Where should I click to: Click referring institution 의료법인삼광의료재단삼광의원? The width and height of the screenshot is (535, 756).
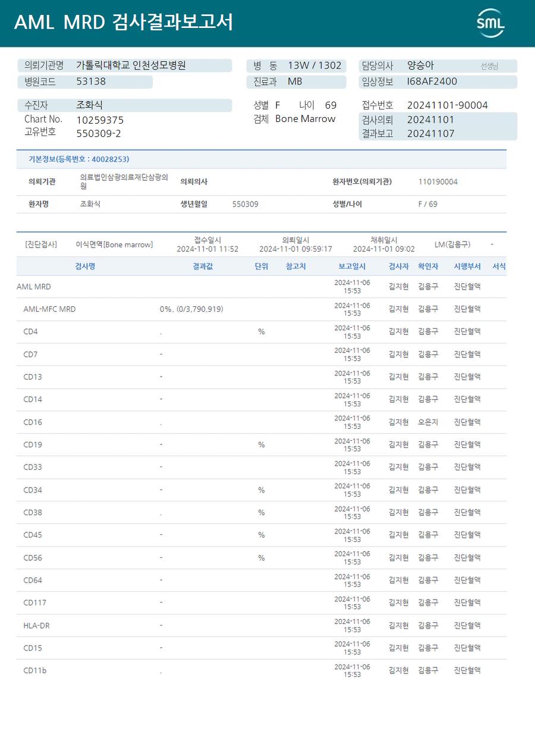pyautogui.click(x=124, y=181)
